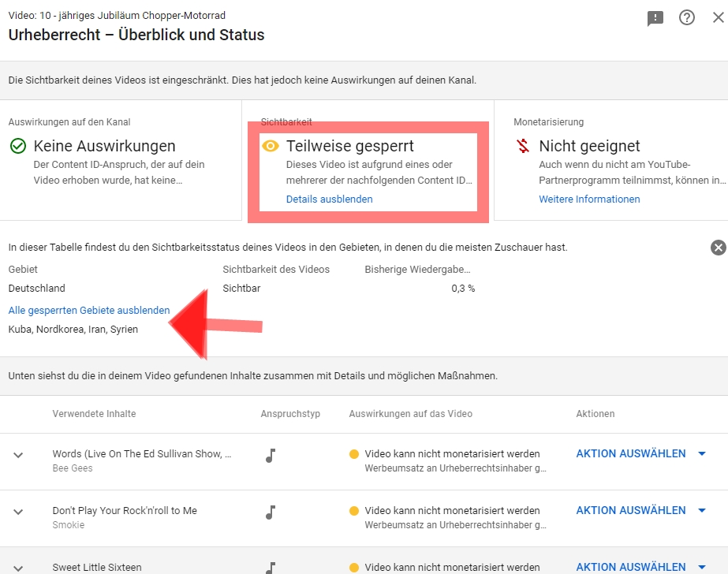Click the music note icon for Bee Gees claim

pos(271,455)
